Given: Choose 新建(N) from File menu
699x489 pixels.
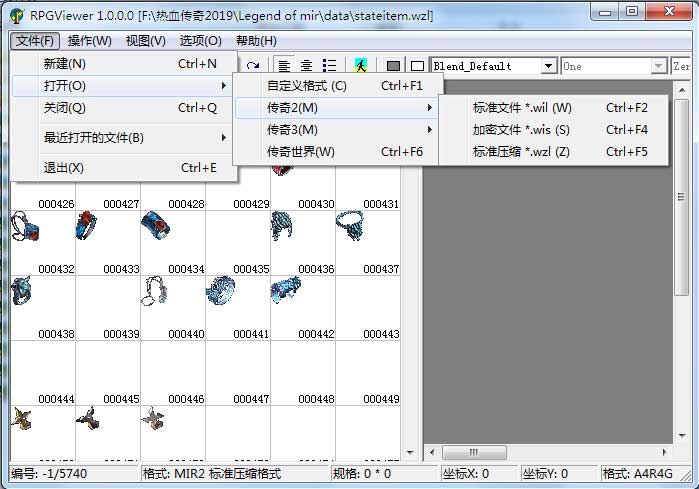Looking at the screenshot, I should click(123, 64).
